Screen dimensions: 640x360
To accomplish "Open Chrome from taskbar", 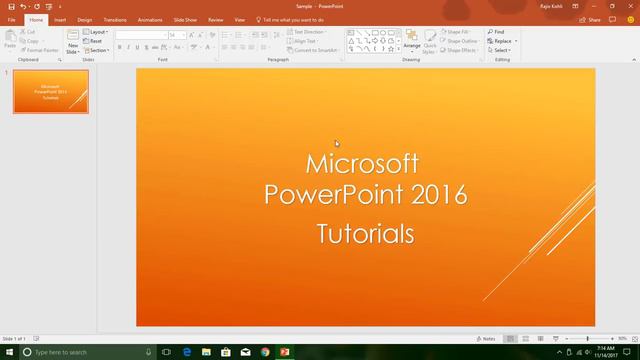I will [x=265, y=352].
